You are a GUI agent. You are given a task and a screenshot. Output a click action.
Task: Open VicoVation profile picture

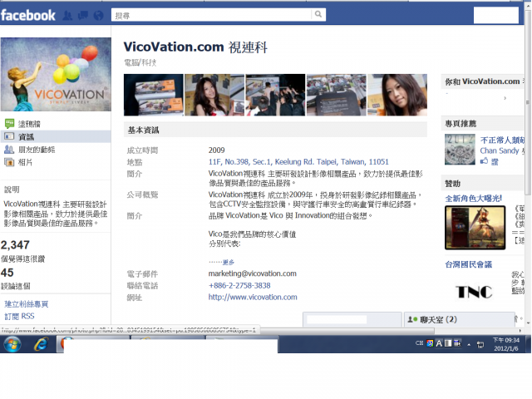click(56, 74)
